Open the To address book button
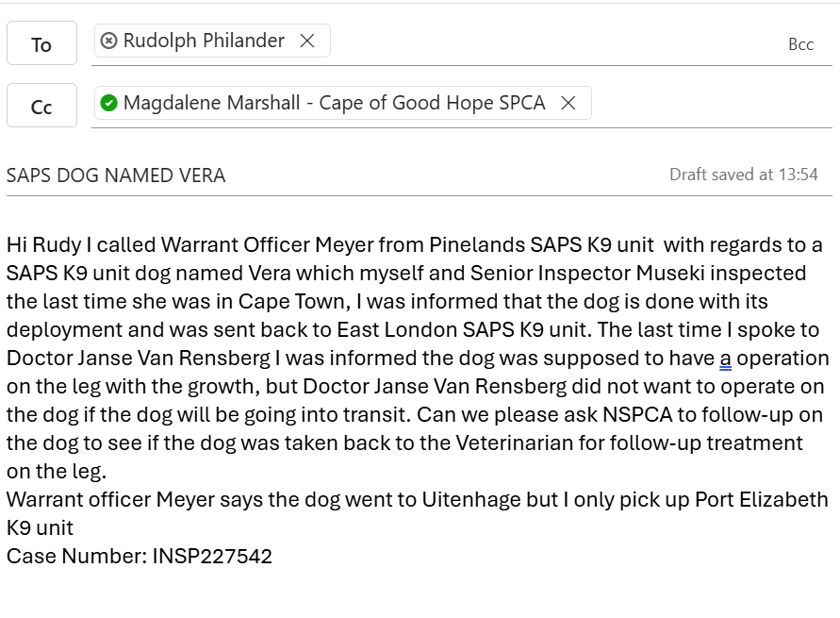 coord(41,43)
